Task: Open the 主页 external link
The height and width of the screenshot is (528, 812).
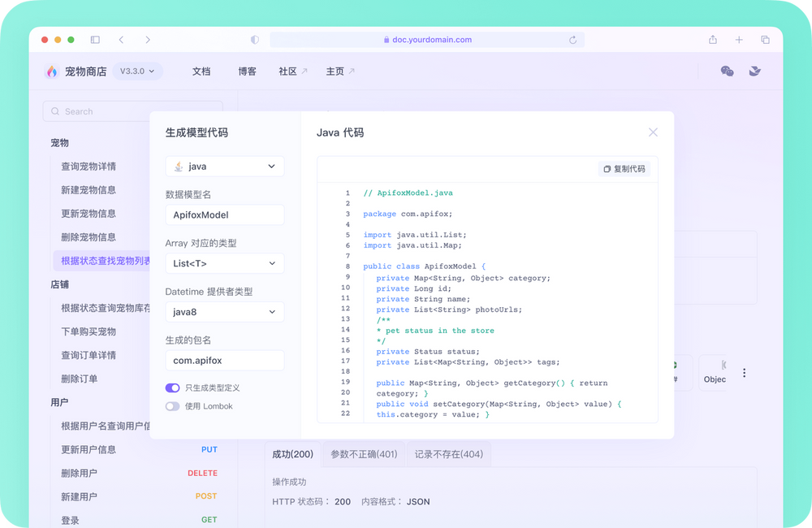Action: (x=340, y=71)
